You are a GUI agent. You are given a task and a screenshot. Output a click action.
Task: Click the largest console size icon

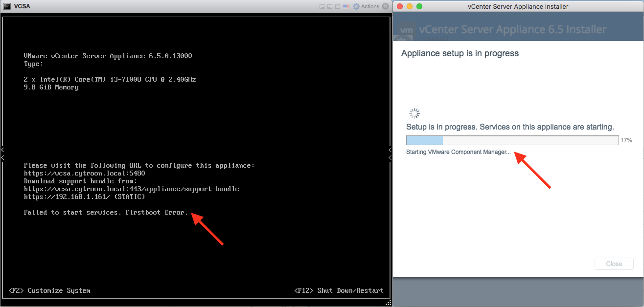point(338,7)
